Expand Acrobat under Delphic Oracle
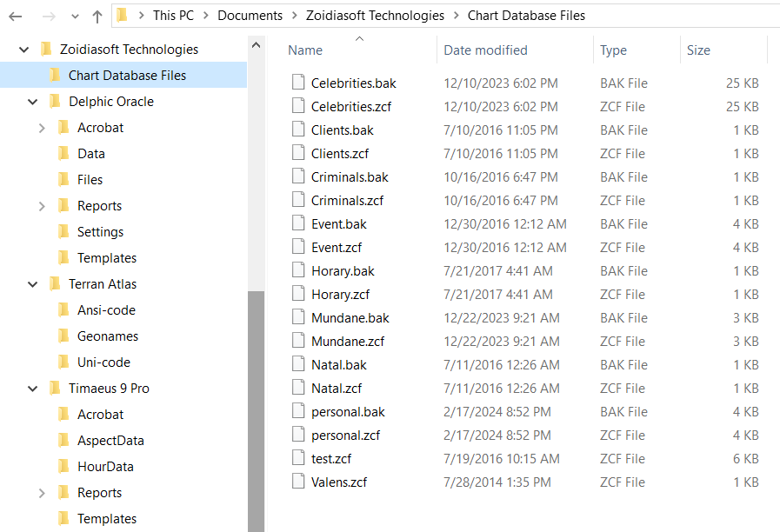This screenshot has height=532, width=780. [42, 128]
